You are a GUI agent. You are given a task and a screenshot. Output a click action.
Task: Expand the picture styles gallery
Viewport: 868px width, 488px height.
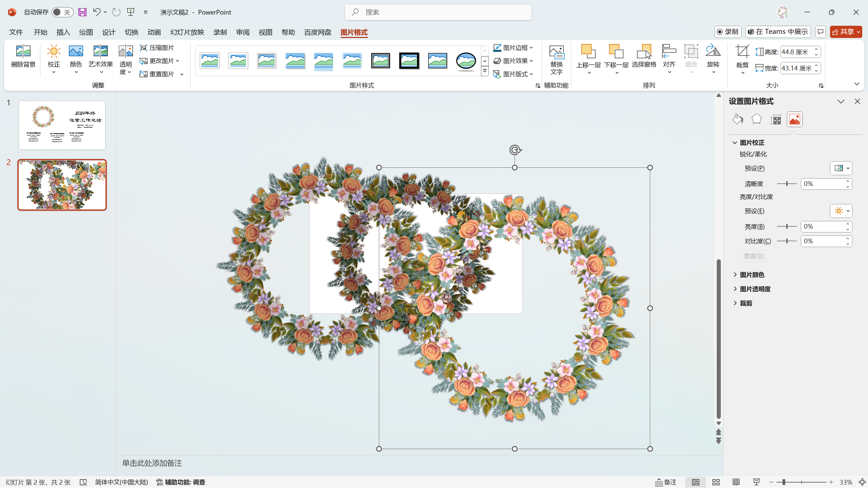(485, 71)
